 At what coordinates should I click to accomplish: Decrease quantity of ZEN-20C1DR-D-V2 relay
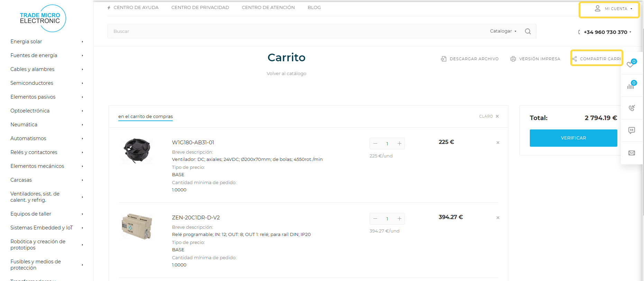click(375, 219)
